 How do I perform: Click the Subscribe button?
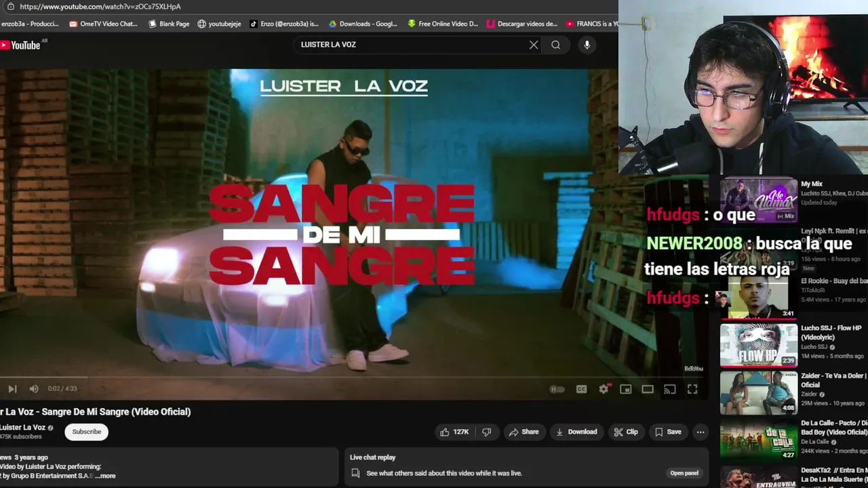pyautogui.click(x=87, y=432)
